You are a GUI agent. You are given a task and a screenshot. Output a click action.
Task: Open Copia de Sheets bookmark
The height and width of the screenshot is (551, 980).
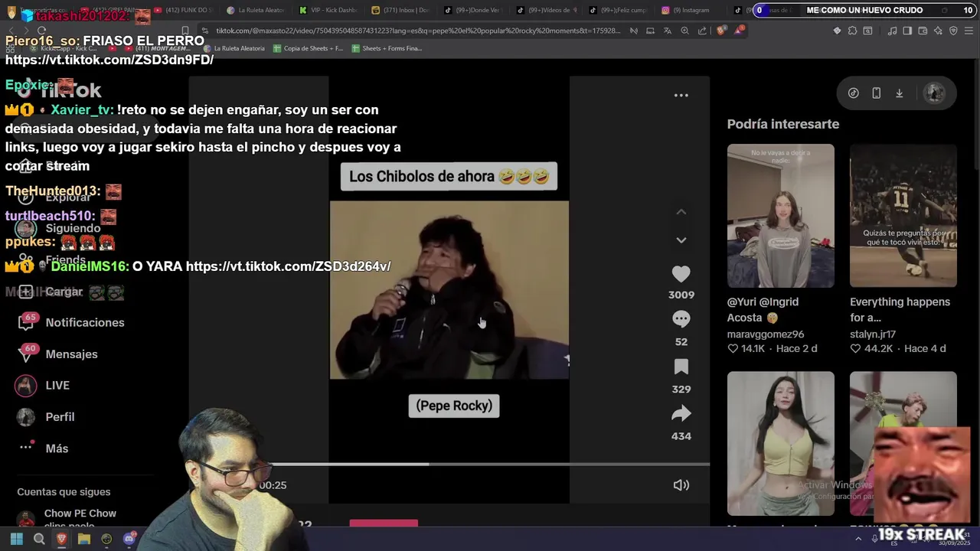[x=308, y=48]
